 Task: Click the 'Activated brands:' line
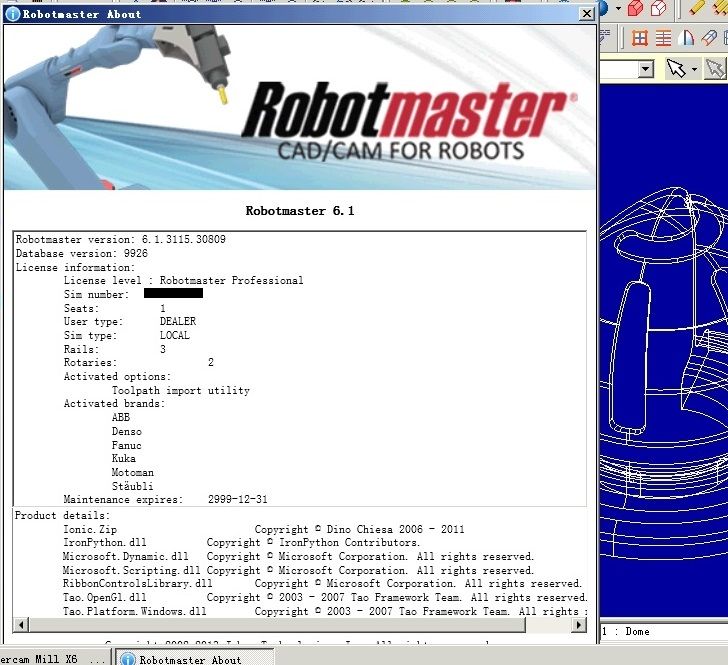tap(114, 403)
